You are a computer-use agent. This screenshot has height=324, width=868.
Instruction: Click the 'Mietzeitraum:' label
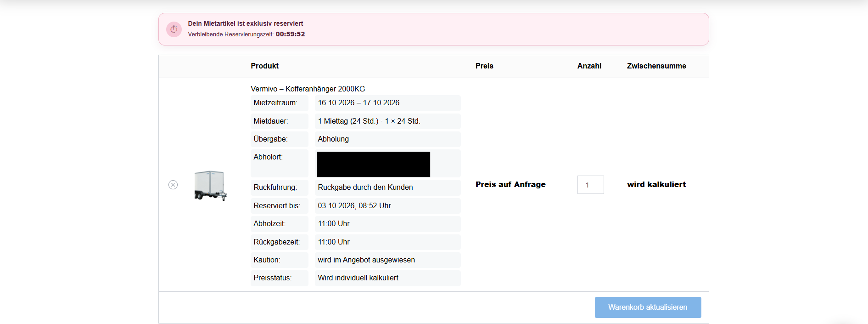pos(275,103)
